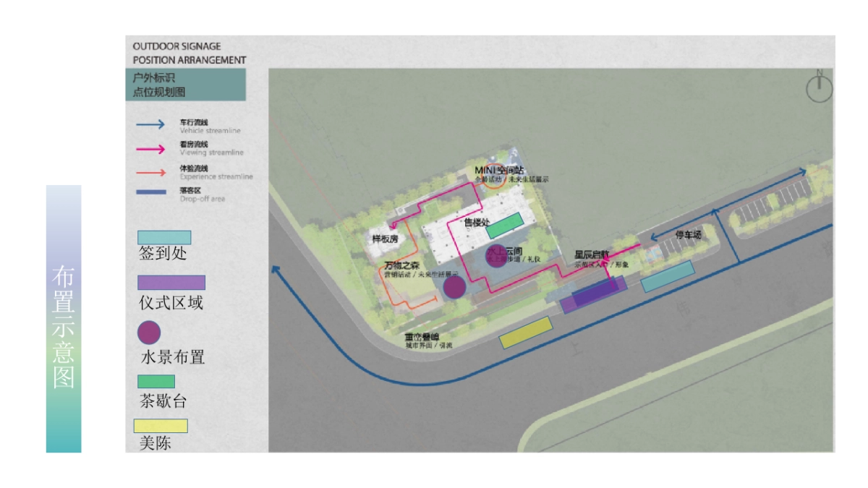The image size is (868, 488).
Task: Click the orange circle at MINI空间站
Action: pos(494,179)
